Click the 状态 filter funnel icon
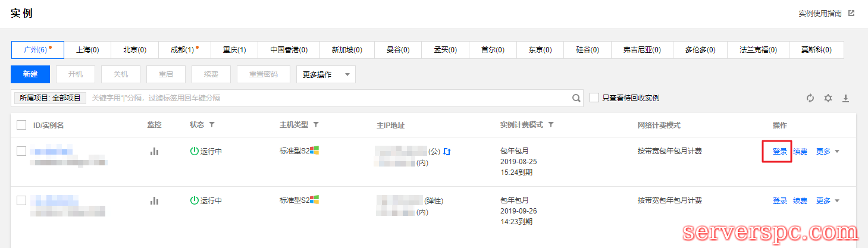Image resolution: width=868 pixels, height=248 pixels. (211, 125)
